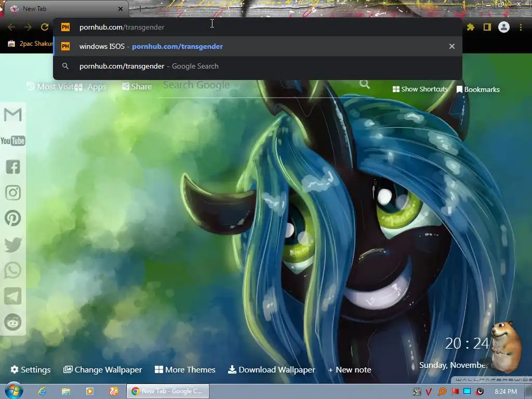The image size is (532, 399).
Task: Remove the windows ISOS suggestion
Action: pos(452,46)
